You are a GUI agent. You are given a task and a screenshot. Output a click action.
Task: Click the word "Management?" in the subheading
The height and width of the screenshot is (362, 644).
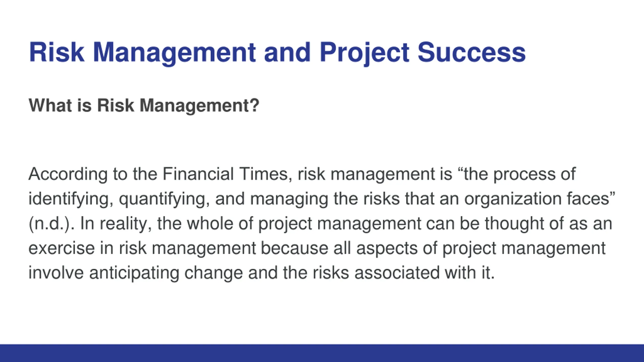coord(199,106)
